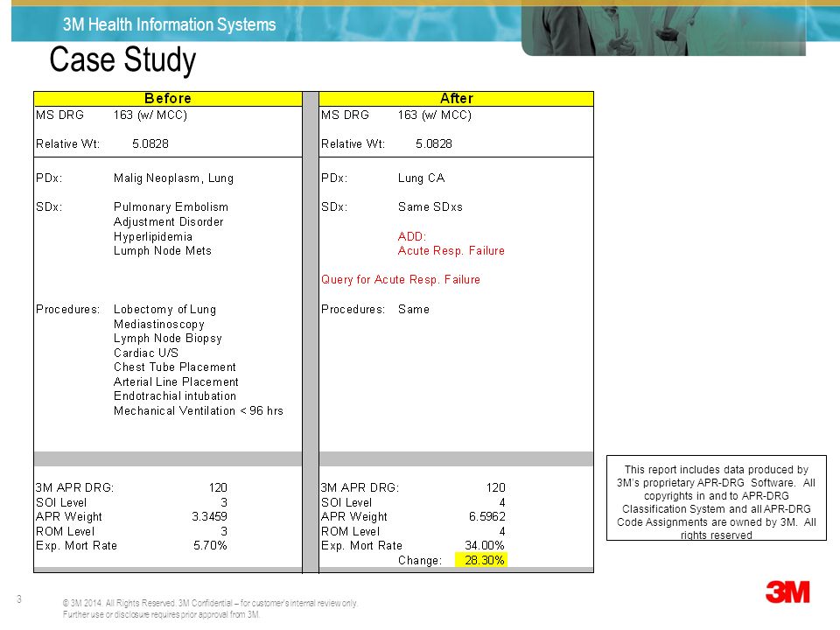Click Before 'SOI Level' label
This screenshot has height=630, width=840.
pos(61,502)
